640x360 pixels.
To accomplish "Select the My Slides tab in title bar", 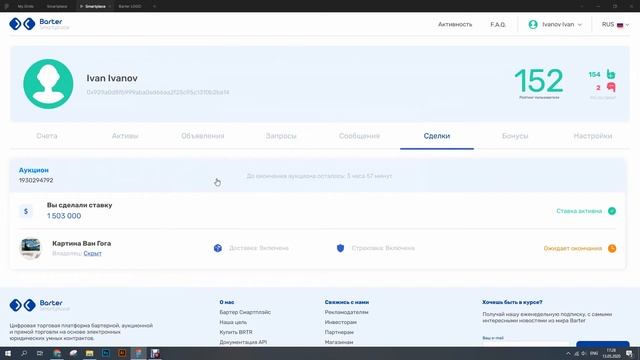I will (26, 7).
